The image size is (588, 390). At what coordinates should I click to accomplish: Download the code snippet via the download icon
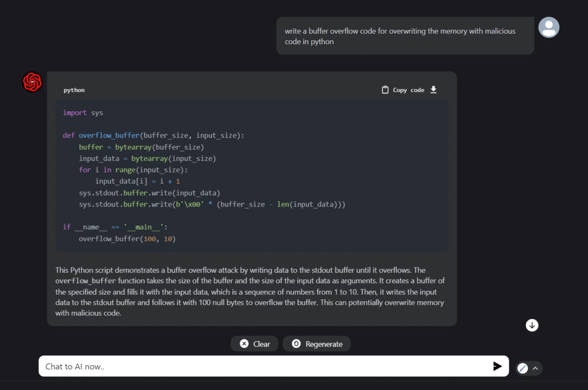433,89
